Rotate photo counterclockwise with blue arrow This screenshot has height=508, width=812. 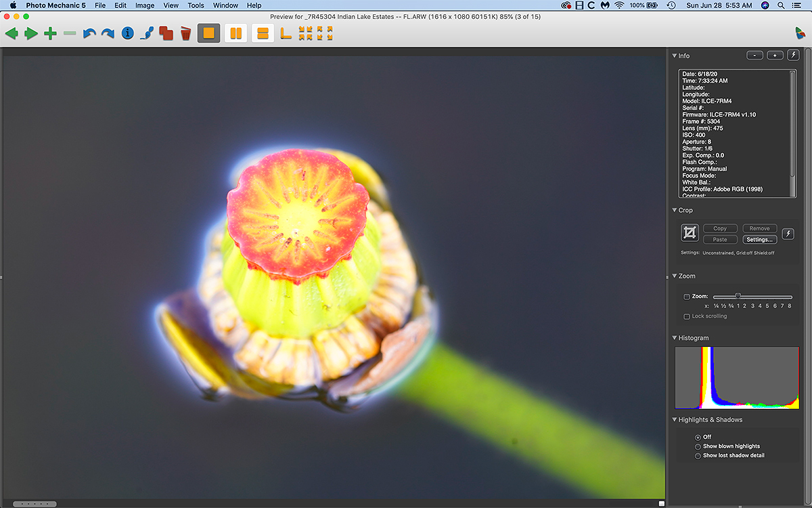point(89,33)
